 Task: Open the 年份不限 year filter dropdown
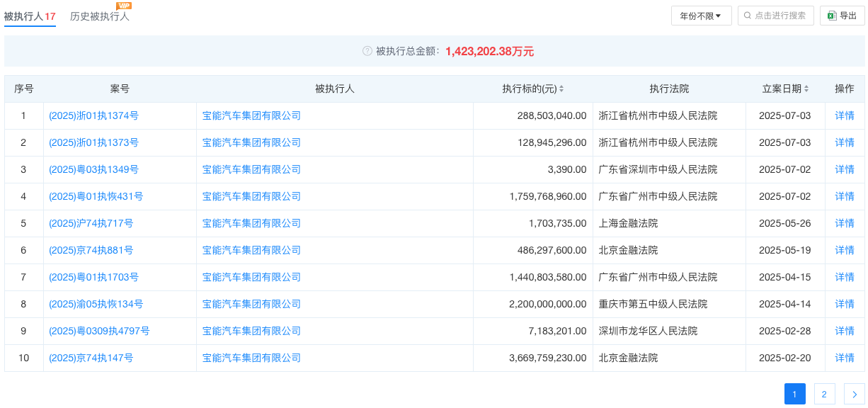click(701, 16)
